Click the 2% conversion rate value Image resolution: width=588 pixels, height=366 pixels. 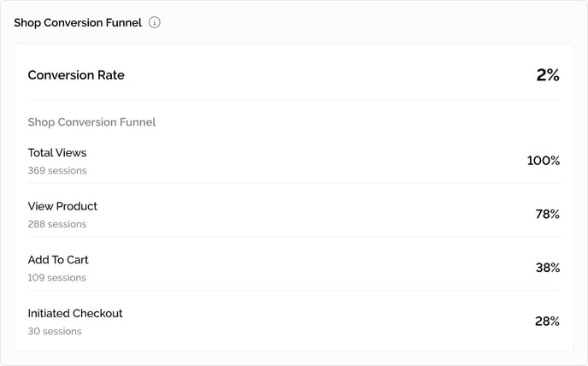(548, 75)
